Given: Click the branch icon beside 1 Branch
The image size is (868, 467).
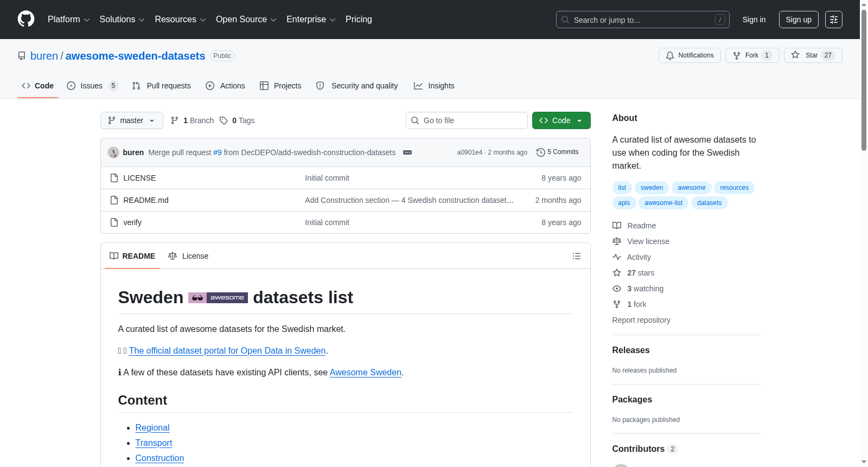Looking at the screenshot, I should click(175, 120).
